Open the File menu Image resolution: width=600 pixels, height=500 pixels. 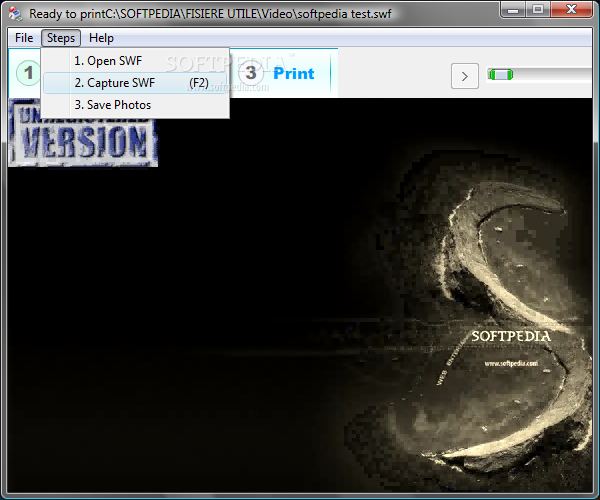coord(24,38)
